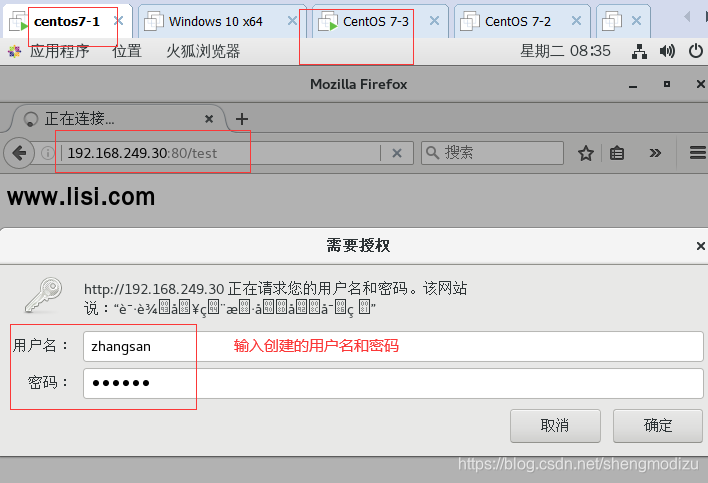This screenshot has width=708, height=483.
Task: Open the 火狐浏览器 menu
Action: [x=203, y=51]
